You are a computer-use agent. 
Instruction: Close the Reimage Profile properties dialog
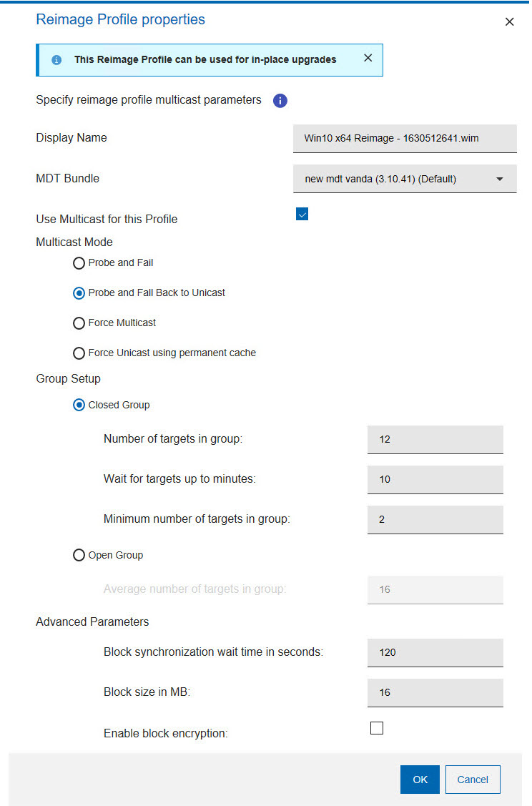[x=509, y=22]
